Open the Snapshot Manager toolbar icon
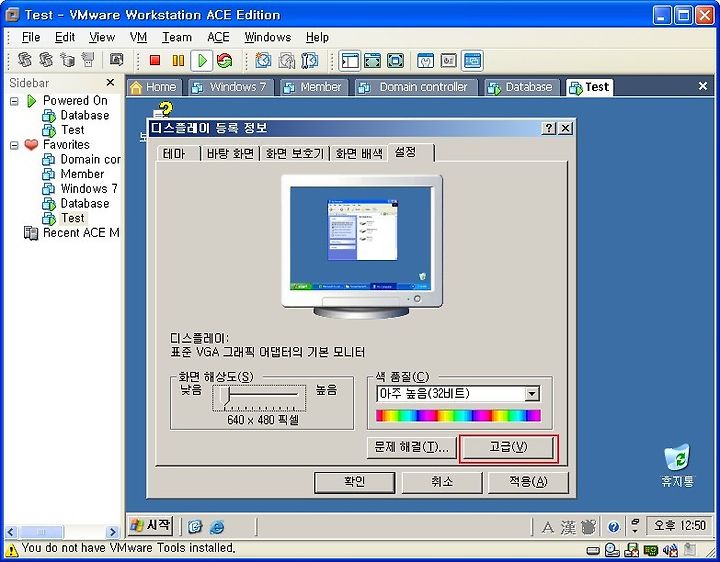Viewport: 720px width, 562px height. pos(310,60)
